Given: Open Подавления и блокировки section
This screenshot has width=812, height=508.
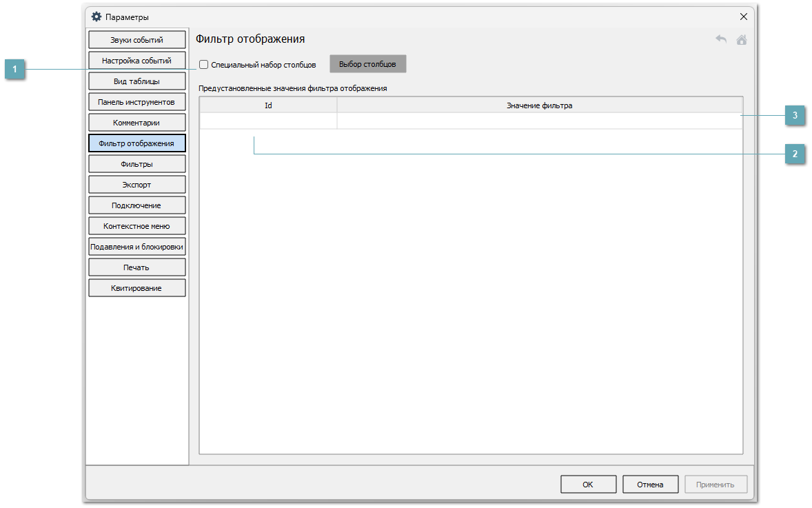Looking at the screenshot, I should tap(136, 247).
